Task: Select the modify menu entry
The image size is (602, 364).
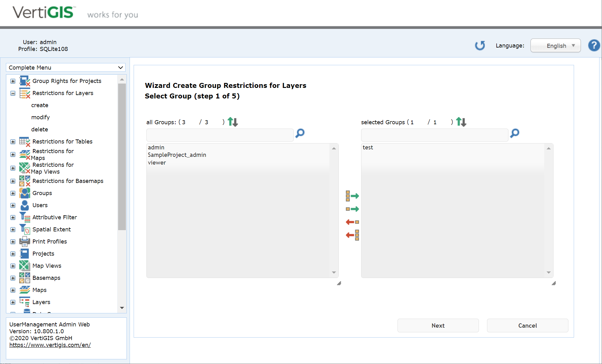Action: pyautogui.click(x=40, y=117)
